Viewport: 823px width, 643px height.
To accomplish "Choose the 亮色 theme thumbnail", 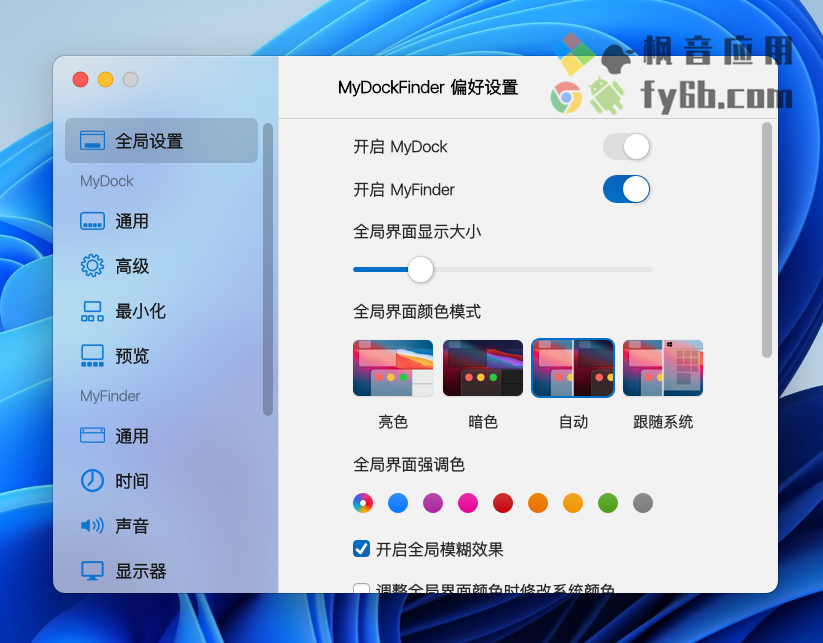I will [x=393, y=368].
